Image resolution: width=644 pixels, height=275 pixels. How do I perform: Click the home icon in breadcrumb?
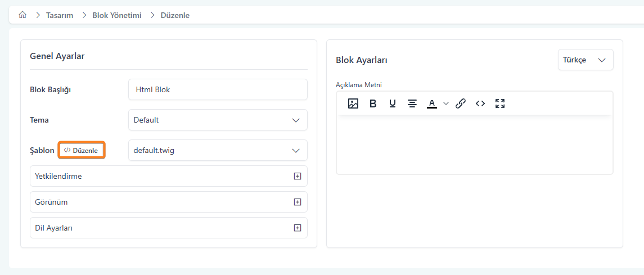[22, 15]
